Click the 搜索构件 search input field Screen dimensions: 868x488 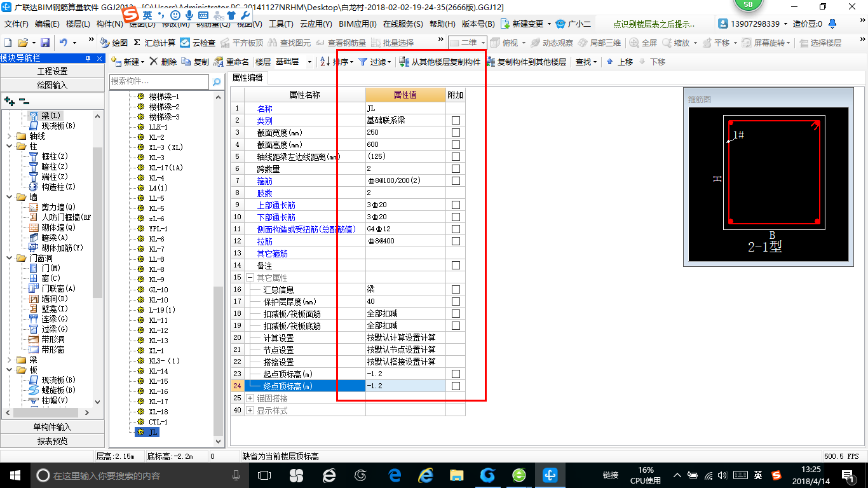click(x=159, y=81)
